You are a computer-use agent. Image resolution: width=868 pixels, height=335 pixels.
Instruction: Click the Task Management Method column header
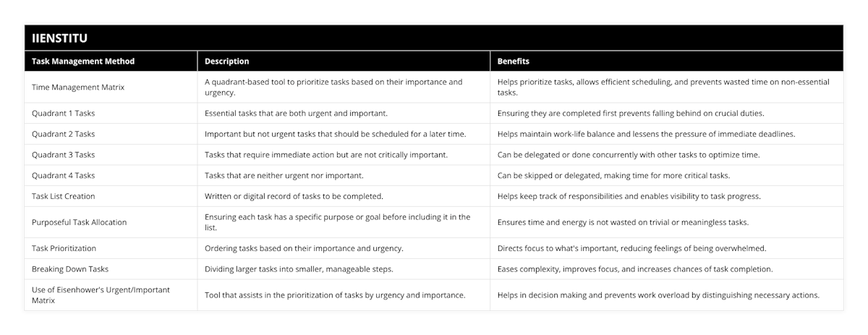83,62
